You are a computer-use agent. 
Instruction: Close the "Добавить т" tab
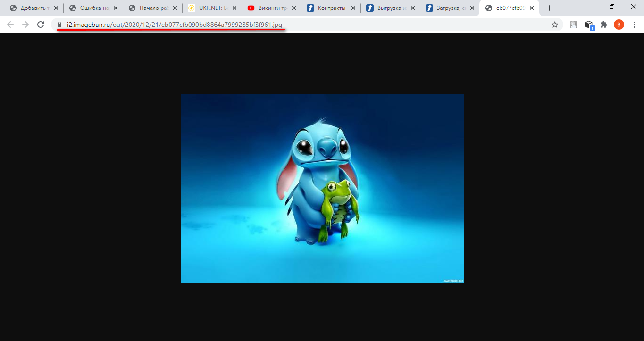(x=56, y=8)
